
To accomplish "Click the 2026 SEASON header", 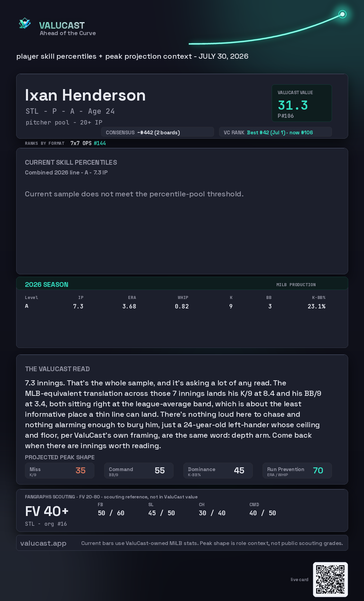I will pos(47,284).
